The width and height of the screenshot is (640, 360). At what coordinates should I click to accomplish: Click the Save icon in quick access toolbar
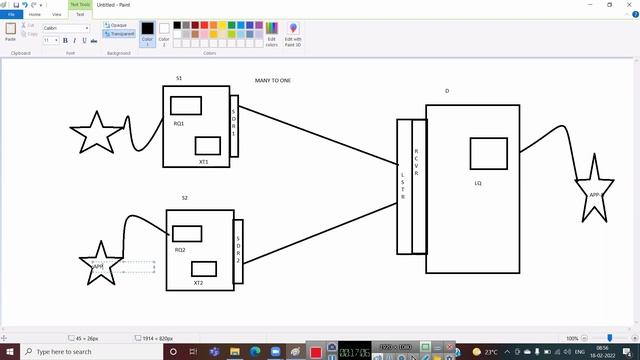click(x=16, y=5)
